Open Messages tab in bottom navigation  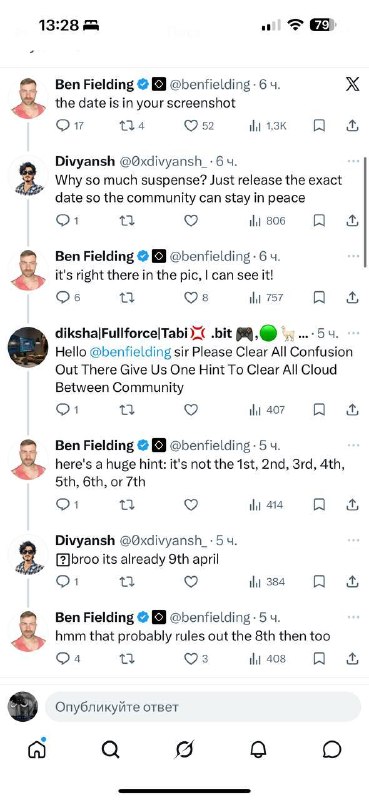tap(332, 749)
